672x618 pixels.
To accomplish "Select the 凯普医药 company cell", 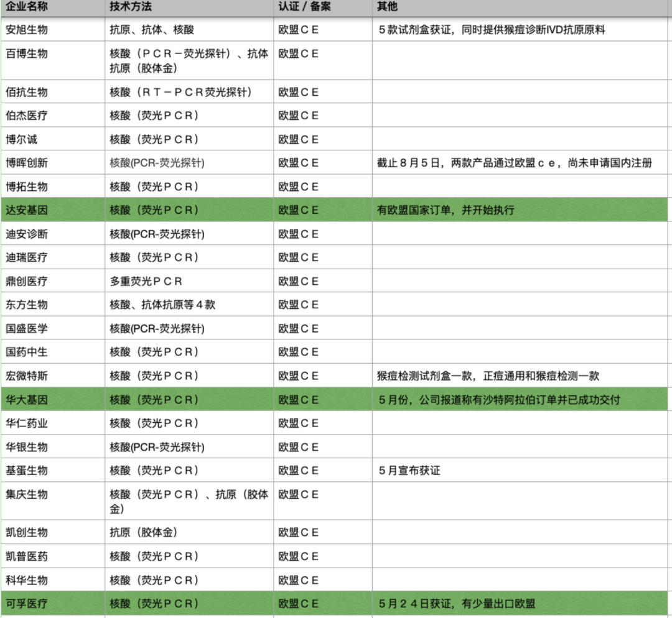I will point(53,556).
